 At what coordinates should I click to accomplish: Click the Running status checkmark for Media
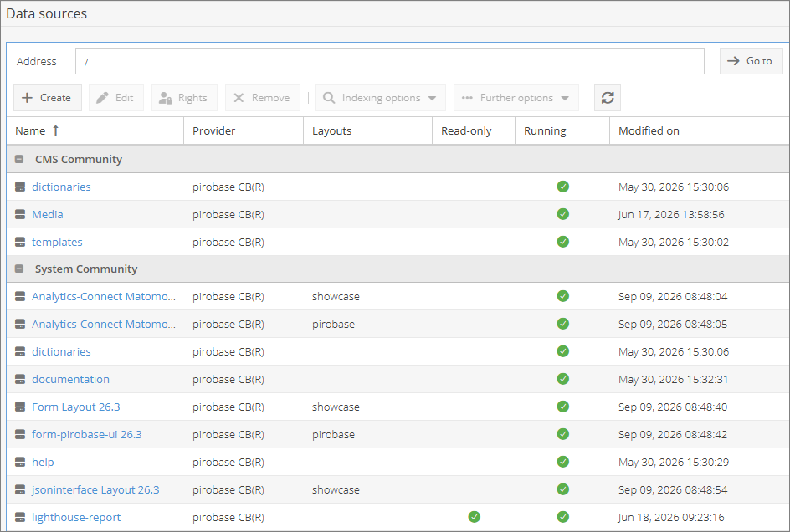pos(562,214)
